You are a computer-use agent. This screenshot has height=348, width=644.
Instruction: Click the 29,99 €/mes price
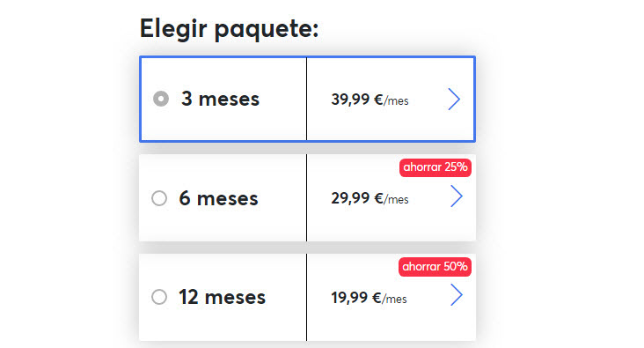point(370,199)
